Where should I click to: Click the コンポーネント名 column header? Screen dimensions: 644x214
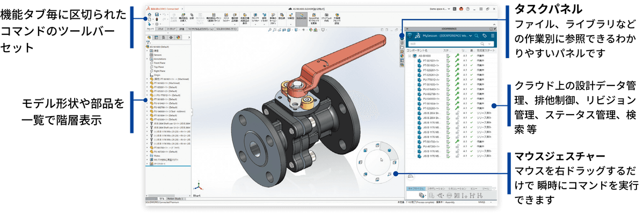[417, 51]
